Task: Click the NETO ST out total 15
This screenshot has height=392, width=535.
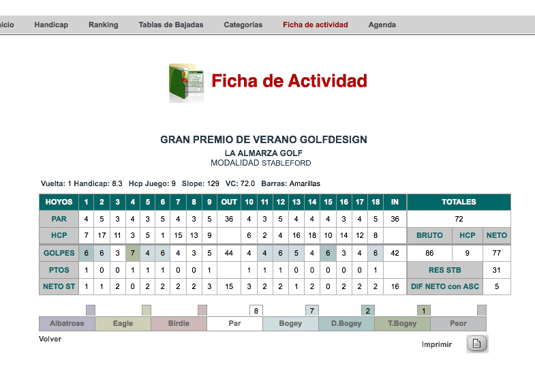Action: 229,286
